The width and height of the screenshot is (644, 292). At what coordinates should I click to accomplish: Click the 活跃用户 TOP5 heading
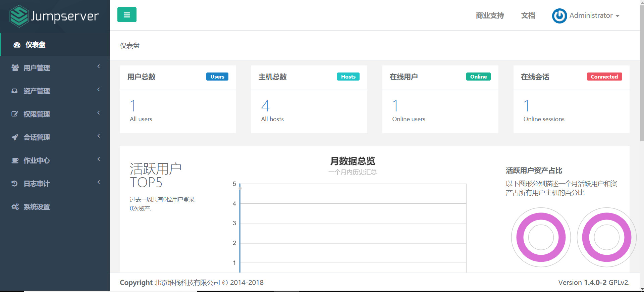pos(156,176)
